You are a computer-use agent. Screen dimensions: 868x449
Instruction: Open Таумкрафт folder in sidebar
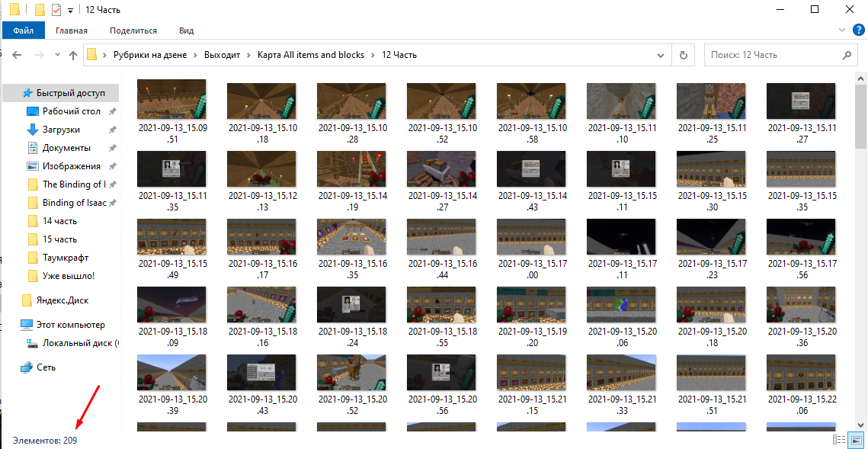coord(65,258)
